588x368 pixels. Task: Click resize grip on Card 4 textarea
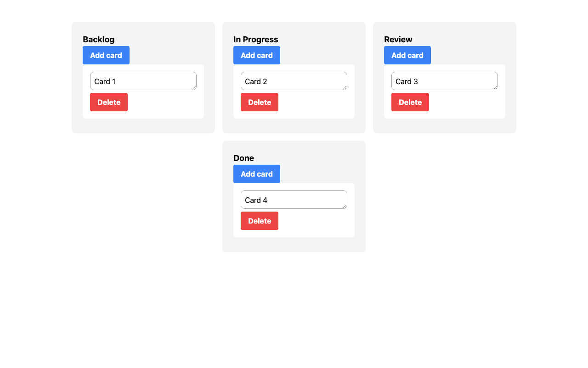(x=345, y=206)
